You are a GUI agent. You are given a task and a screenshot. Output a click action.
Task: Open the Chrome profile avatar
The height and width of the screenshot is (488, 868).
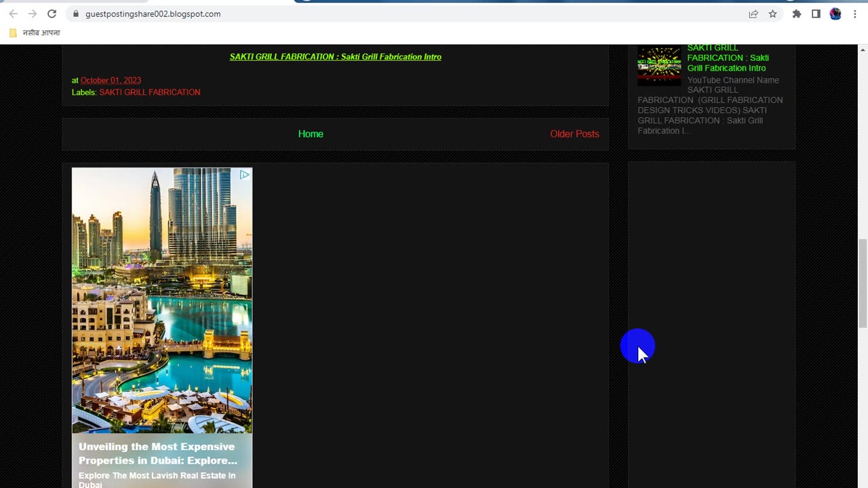(x=835, y=14)
